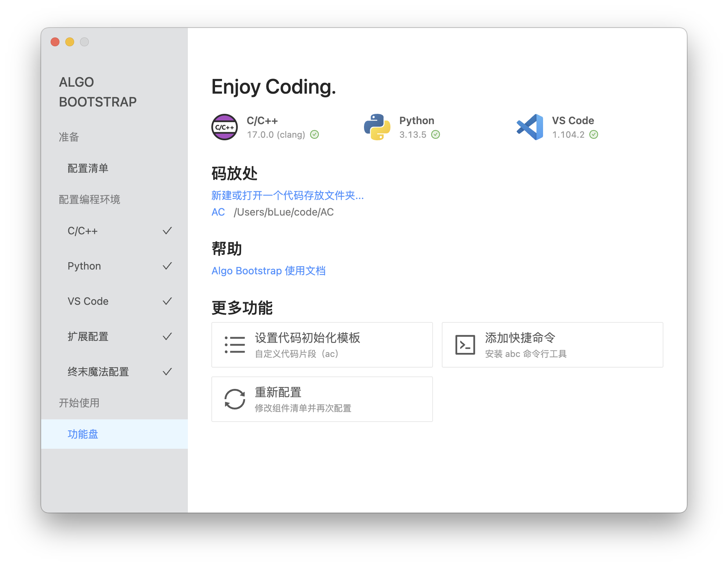Click the 添加快捷命令 card
The height and width of the screenshot is (567, 728).
[552, 345]
